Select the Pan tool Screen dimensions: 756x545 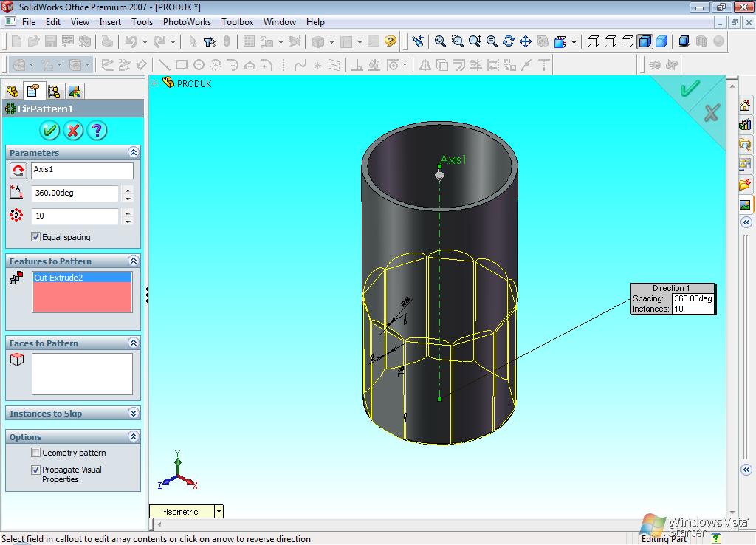(x=526, y=41)
